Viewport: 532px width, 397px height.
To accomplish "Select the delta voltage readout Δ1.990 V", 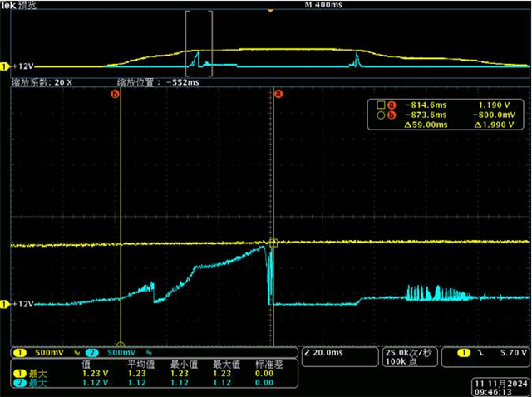I will (494, 125).
